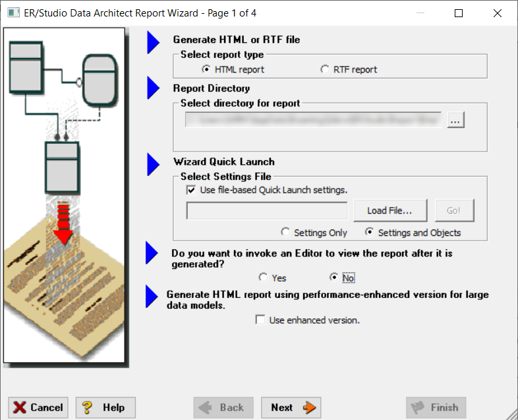Select the Settings Only radio option
This screenshot has width=518, height=420.
pos(285,232)
